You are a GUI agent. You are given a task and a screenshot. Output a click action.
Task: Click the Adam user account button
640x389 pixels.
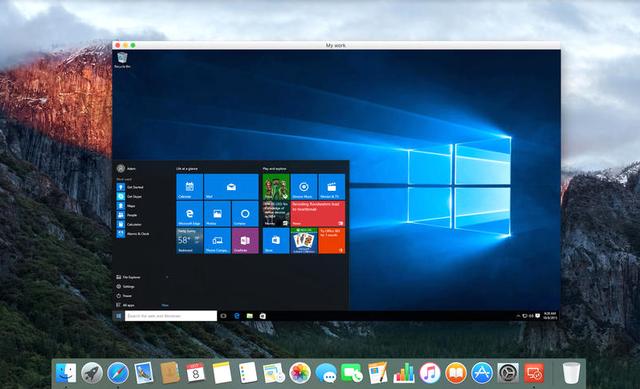tap(126, 168)
